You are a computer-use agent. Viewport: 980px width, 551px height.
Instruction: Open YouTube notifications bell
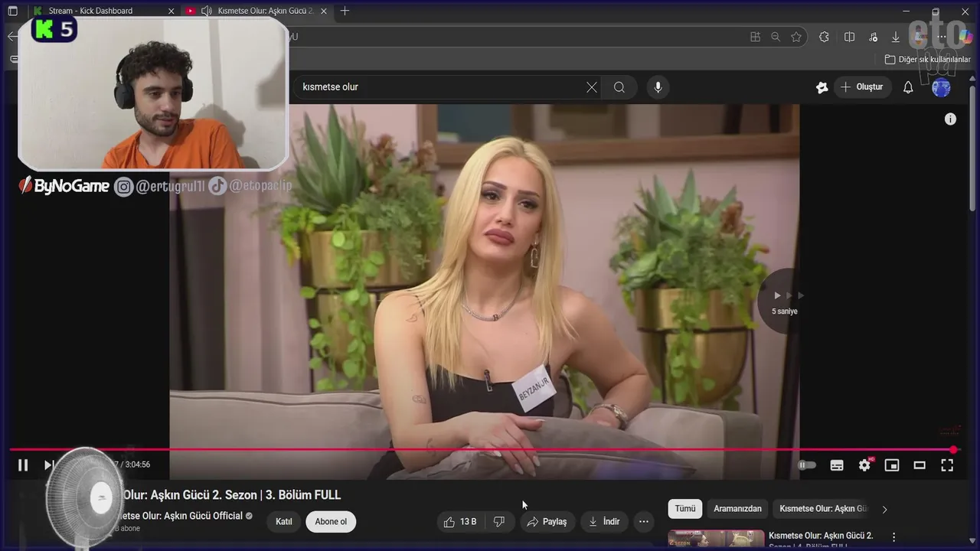(908, 87)
